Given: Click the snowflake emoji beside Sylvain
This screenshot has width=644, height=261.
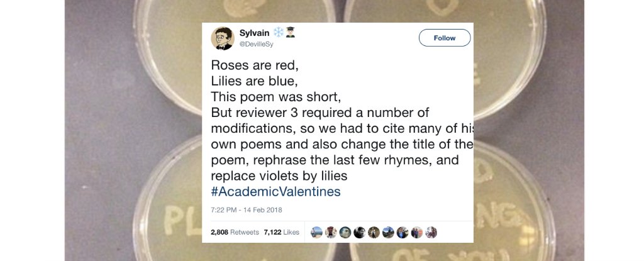Looking at the screenshot, I should click(279, 32).
